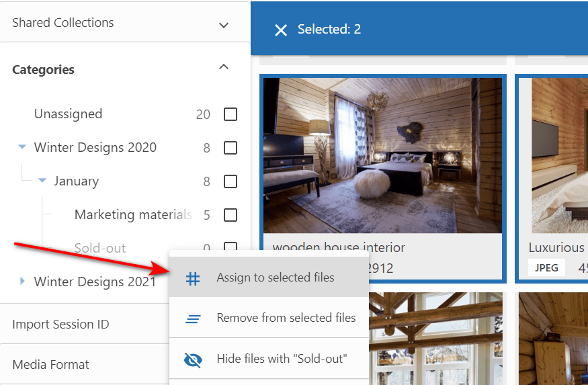Enable the January category checkbox
The height and width of the screenshot is (385, 588).
tap(230, 181)
